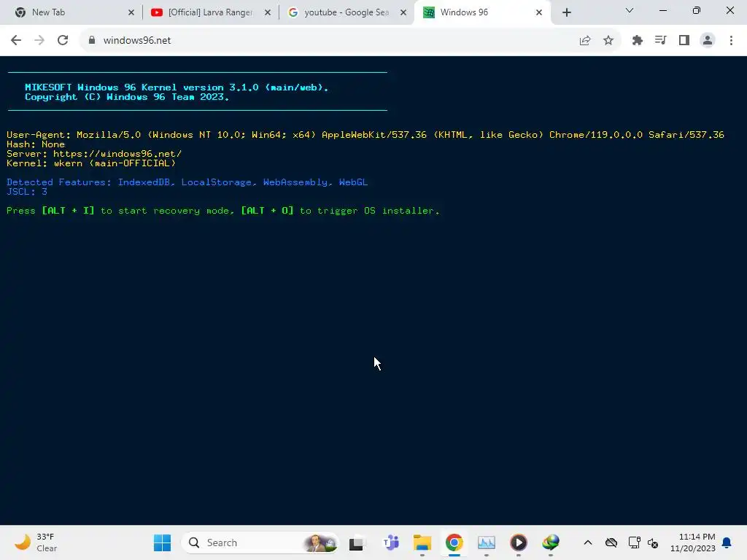Open the Chrome profile avatar
Viewport: 747px width, 560px height.
708,41
